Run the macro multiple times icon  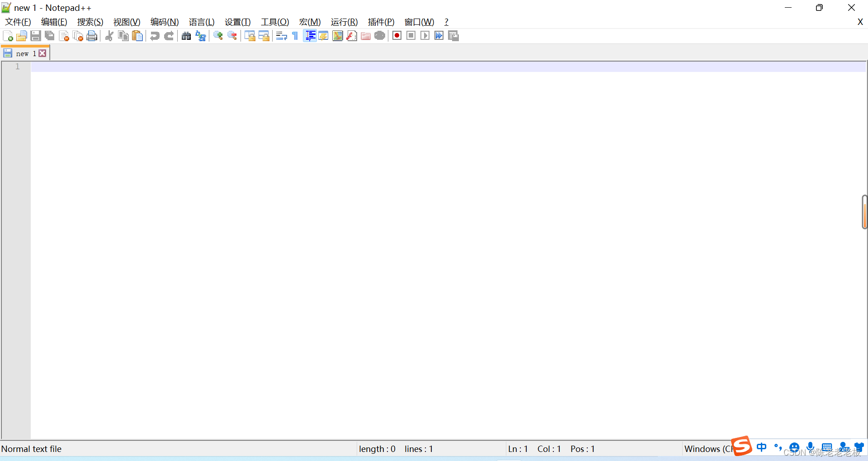[x=439, y=36]
